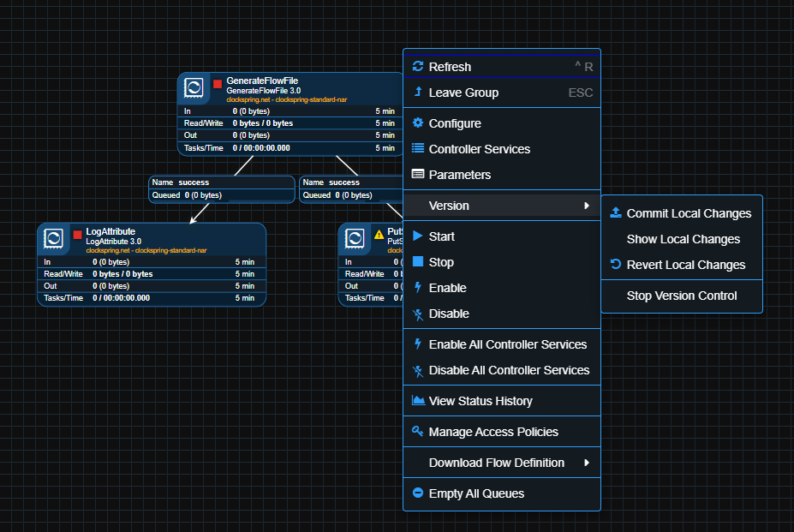Choose Disable All Controller Services
The image size is (794, 532).
click(x=509, y=370)
